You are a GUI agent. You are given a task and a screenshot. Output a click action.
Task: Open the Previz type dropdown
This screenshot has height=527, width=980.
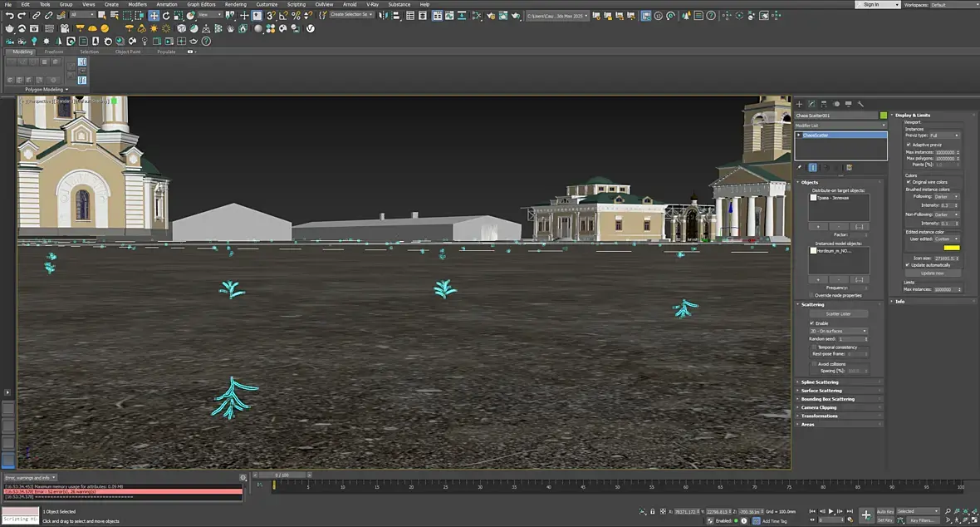pos(944,135)
